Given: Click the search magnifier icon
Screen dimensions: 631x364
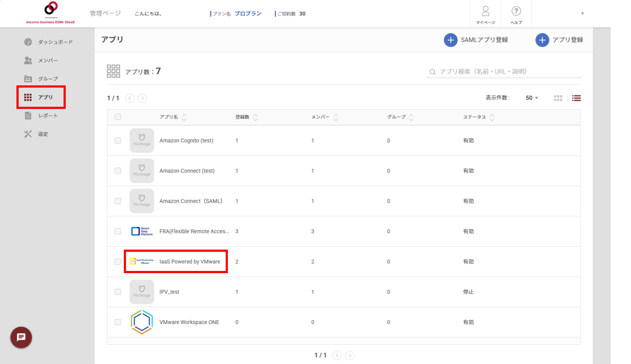Looking at the screenshot, I should point(433,72).
